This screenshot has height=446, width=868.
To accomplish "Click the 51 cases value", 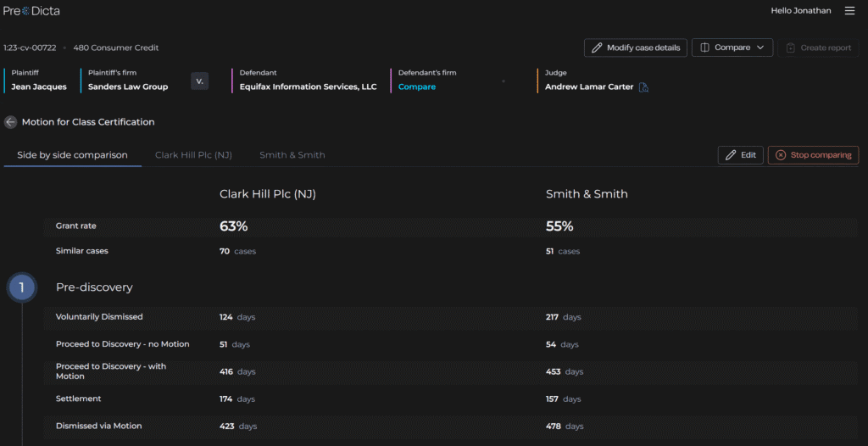I will tap(563, 252).
